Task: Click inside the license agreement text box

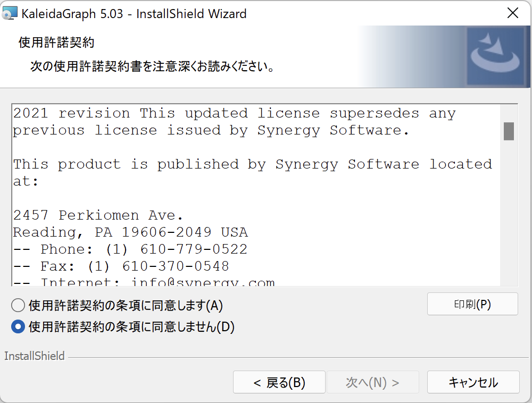Action: (x=255, y=197)
